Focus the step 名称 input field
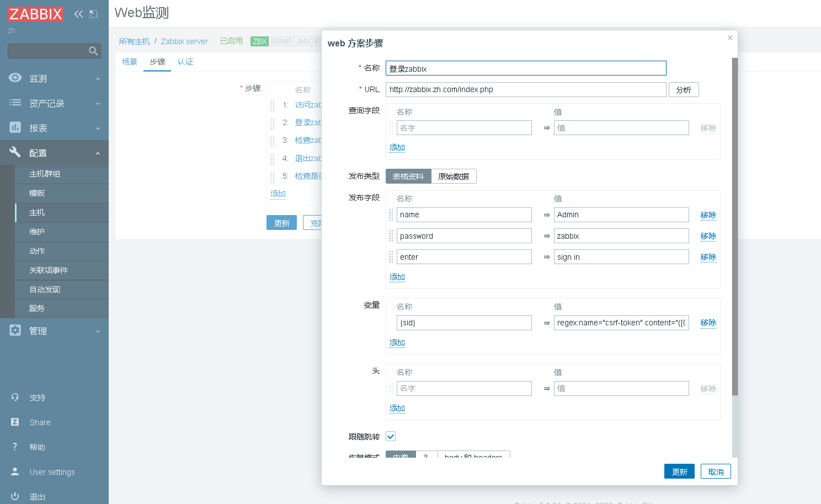Image resolution: width=821 pixels, height=504 pixels. [x=526, y=68]
